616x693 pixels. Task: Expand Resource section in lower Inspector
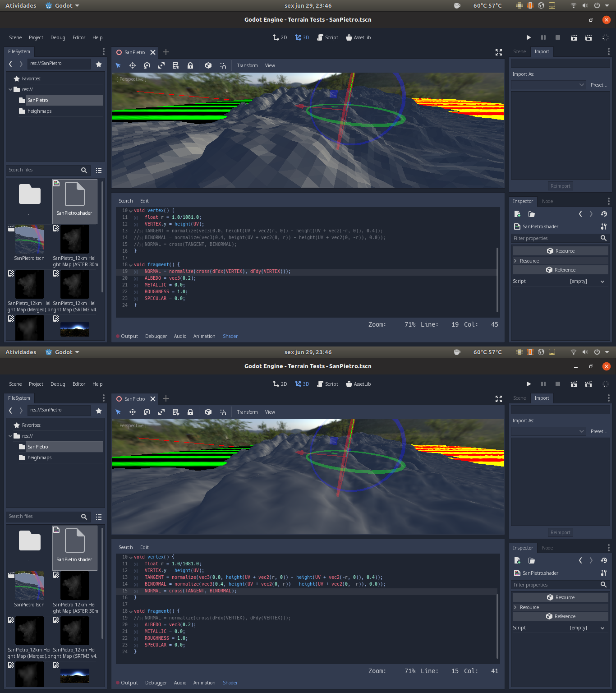click(x=561, y=607)
